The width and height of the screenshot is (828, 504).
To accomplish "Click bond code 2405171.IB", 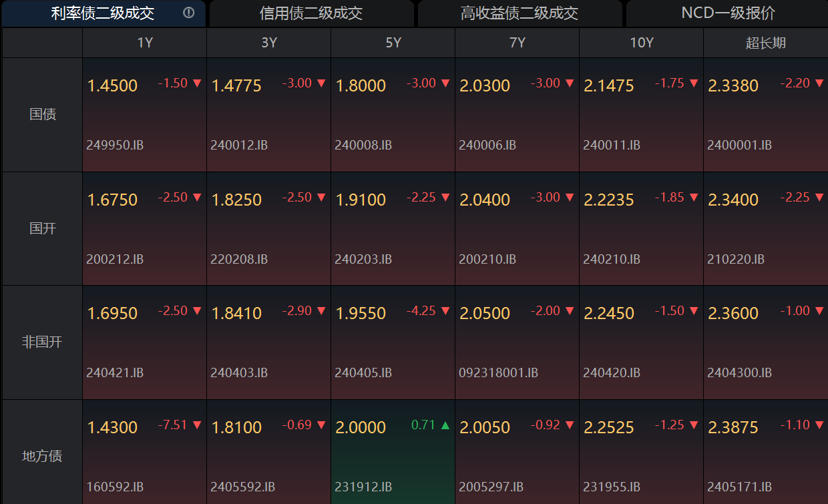I will (x=739, y=487).
